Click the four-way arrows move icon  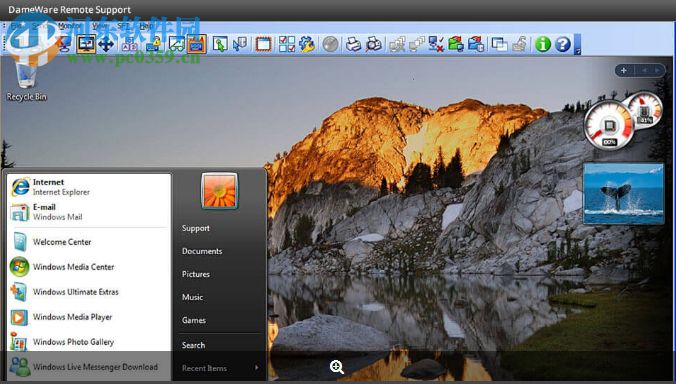coord(106,44)
